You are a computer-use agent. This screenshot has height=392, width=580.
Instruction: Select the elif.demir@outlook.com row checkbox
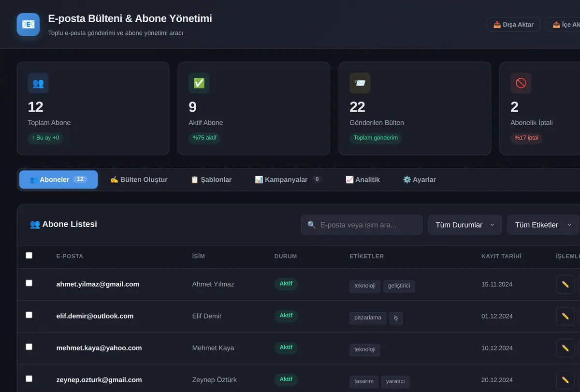point(29,315)
